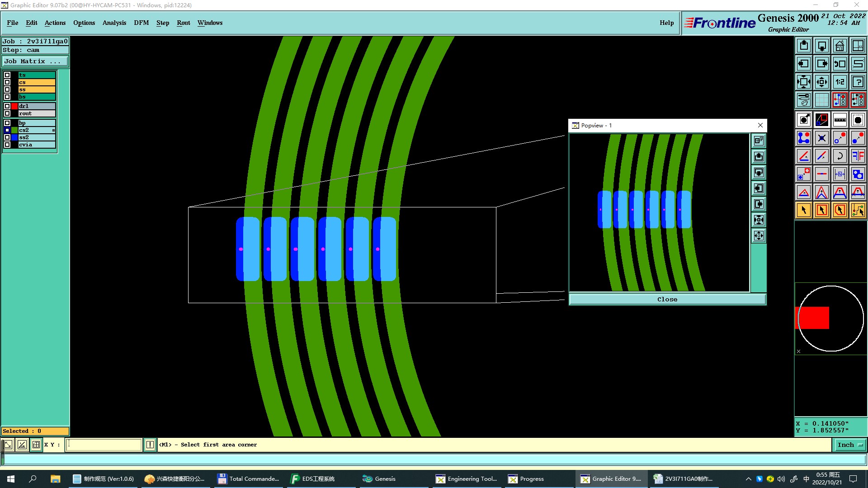Click the Help menu button

666,23
